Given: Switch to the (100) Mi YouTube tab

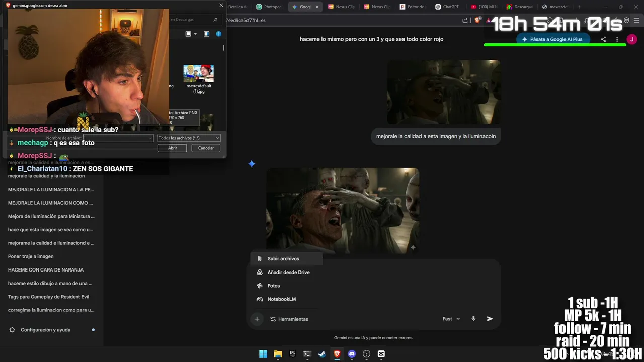Looking at the screenshot, I should (484, 7).
